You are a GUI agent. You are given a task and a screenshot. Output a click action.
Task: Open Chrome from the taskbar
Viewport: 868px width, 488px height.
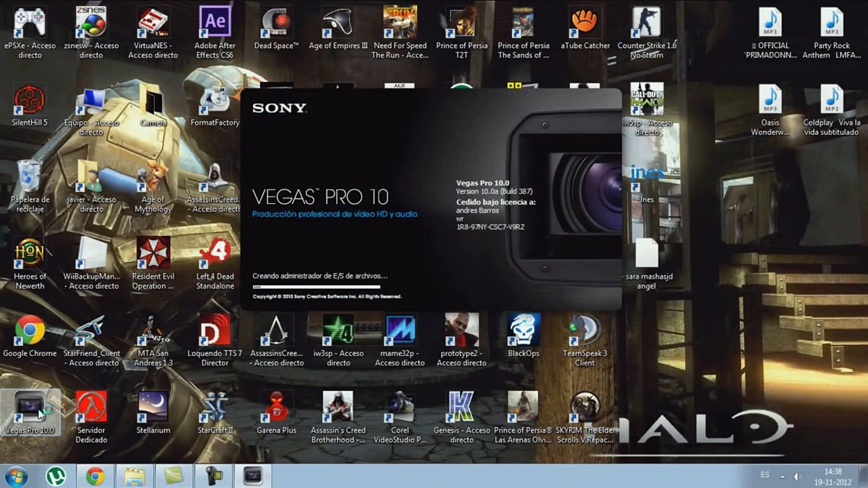tap(95, 476)
